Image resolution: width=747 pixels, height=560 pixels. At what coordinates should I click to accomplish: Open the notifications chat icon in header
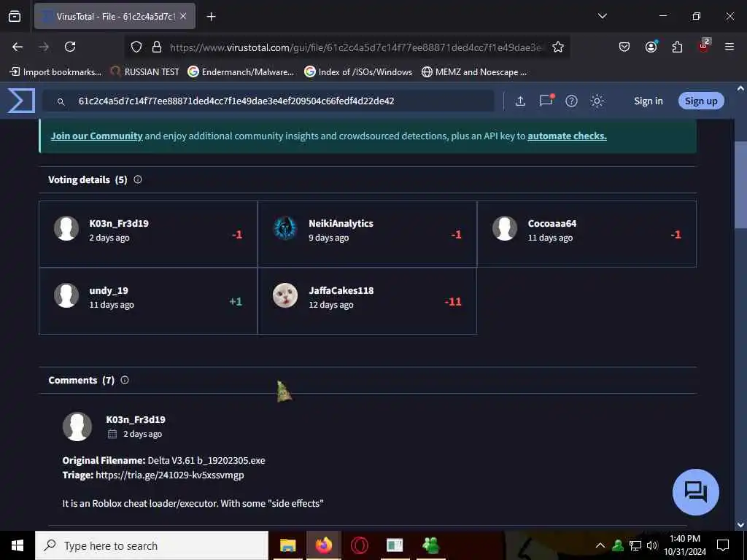pos(546,101)
